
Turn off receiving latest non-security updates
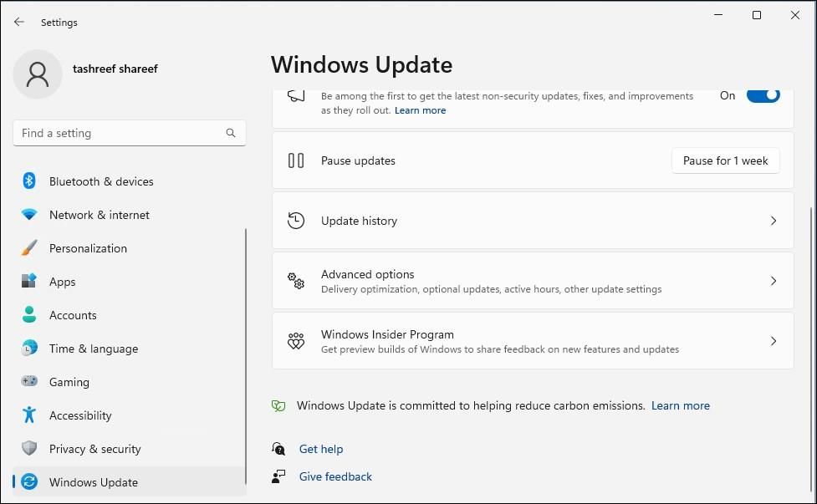click(762, 95)
